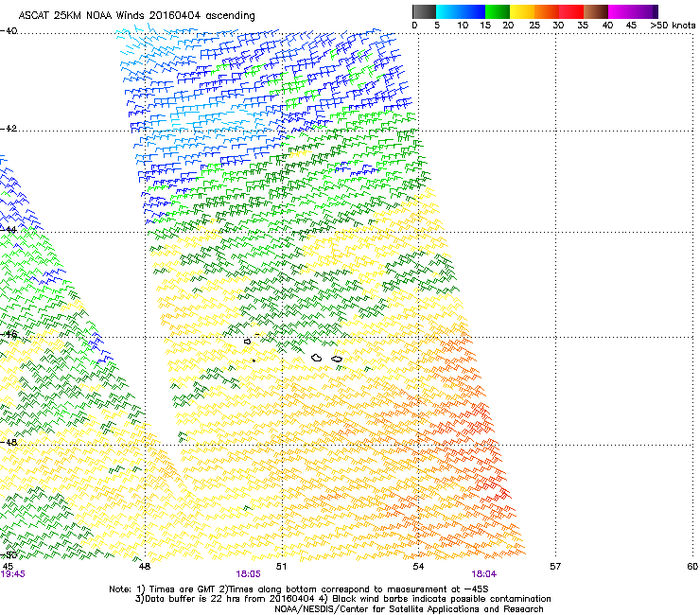This screenshot has height=615, width=700.
Task: Click the purple '18:05' swath time
Action: click(x=248, y=574)
